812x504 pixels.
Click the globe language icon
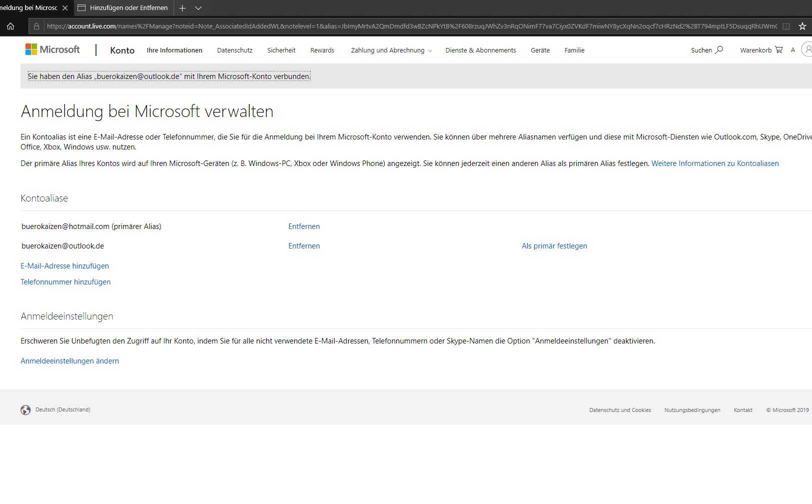[26, 410]
